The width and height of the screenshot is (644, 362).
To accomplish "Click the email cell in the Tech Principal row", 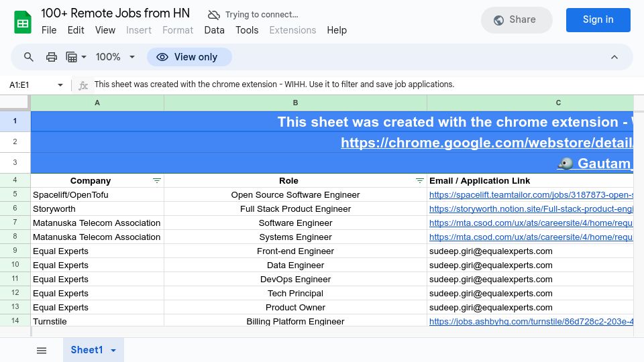I will (x=530, y=293).
